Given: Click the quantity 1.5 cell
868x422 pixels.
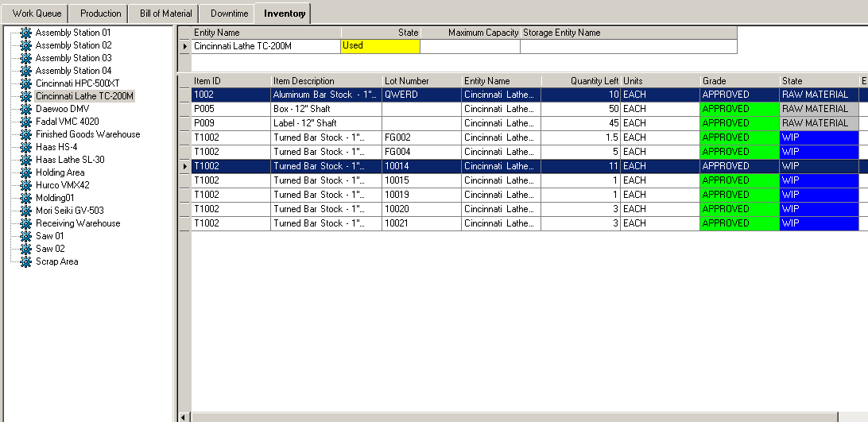Looking at the screenshot, I should point(581,137).
